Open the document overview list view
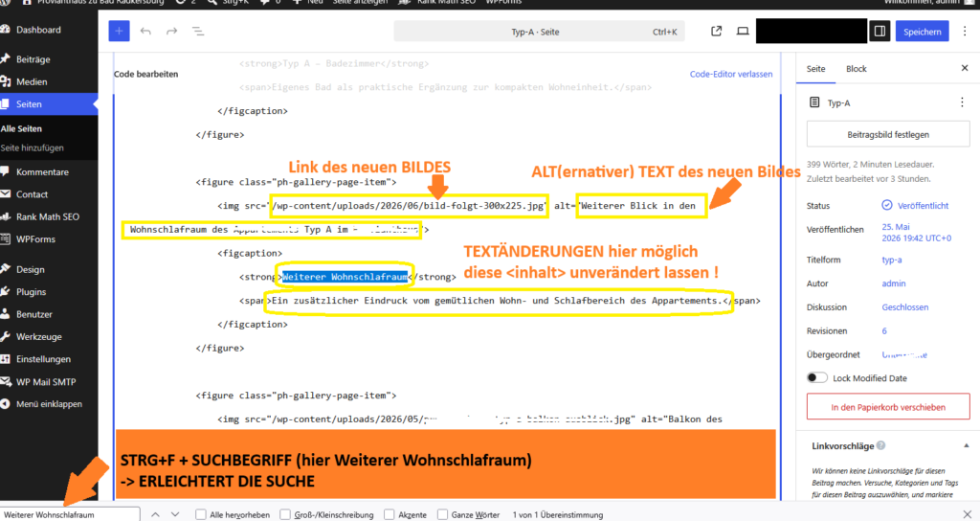 [198, 32]
